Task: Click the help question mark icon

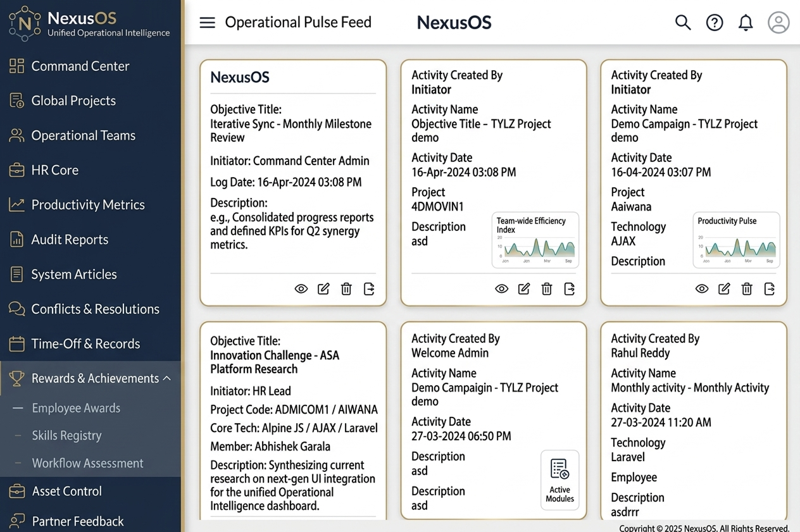Action: click(715, 23)
